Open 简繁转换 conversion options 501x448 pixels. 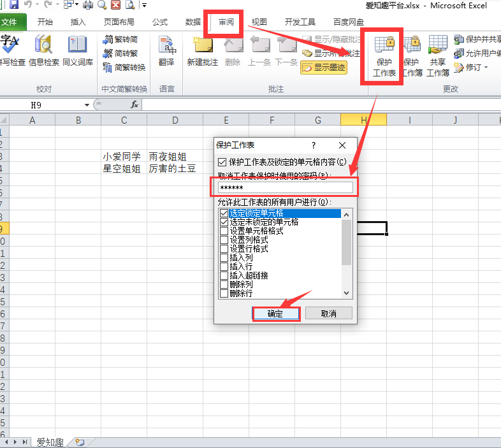tap(124, 68)
